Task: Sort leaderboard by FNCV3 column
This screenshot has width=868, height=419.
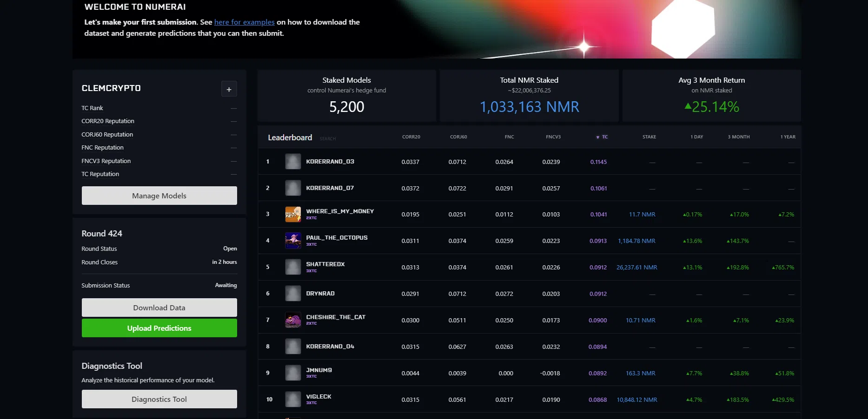Action: point(553,137)
